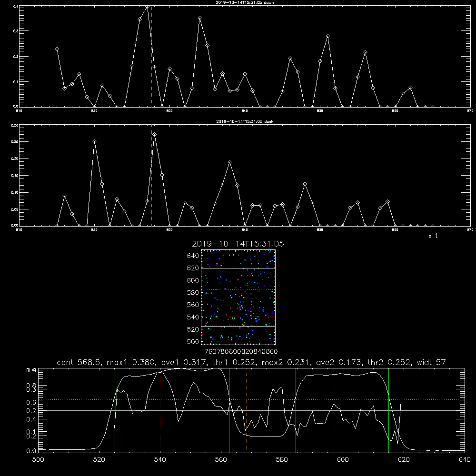Screen dimensions: 476x476
Task: Click the '830' x-axis label under the dusk plot
Action: 169,230
